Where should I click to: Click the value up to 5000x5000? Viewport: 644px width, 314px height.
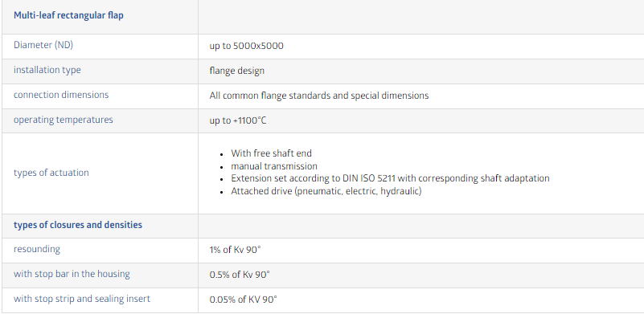(247, 46)
